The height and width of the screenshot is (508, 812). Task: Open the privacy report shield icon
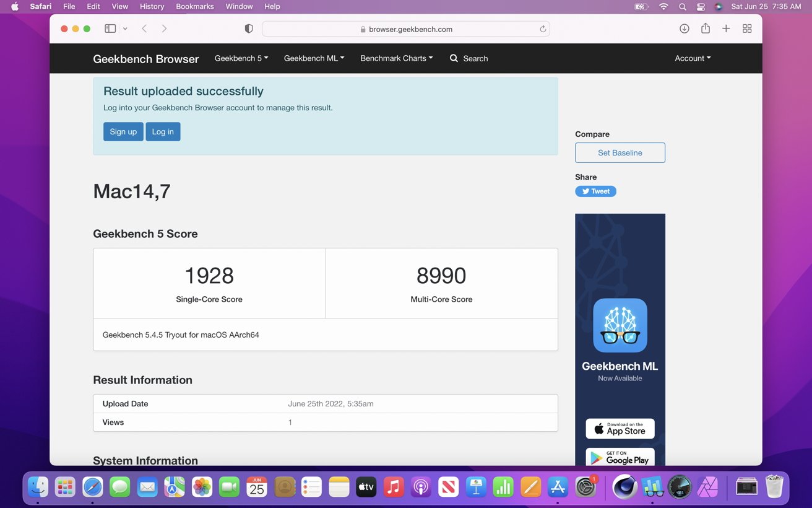[x=249, y=28]
